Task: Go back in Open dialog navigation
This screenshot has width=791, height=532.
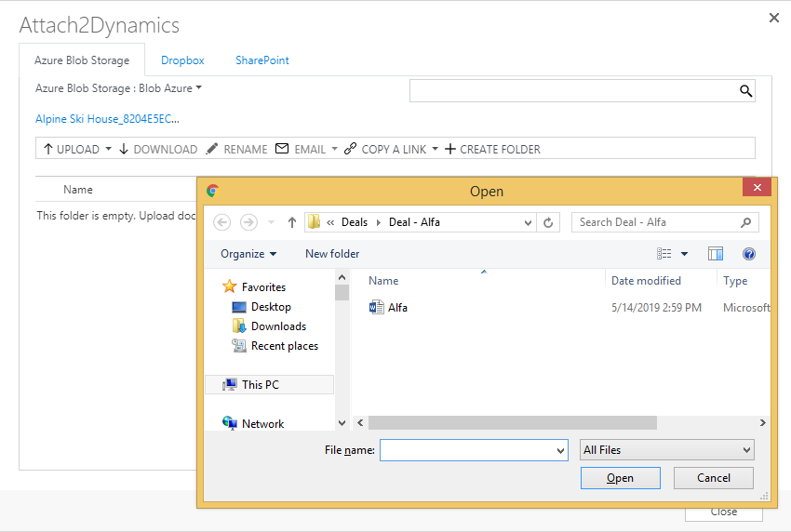Action: coord(222,222)
